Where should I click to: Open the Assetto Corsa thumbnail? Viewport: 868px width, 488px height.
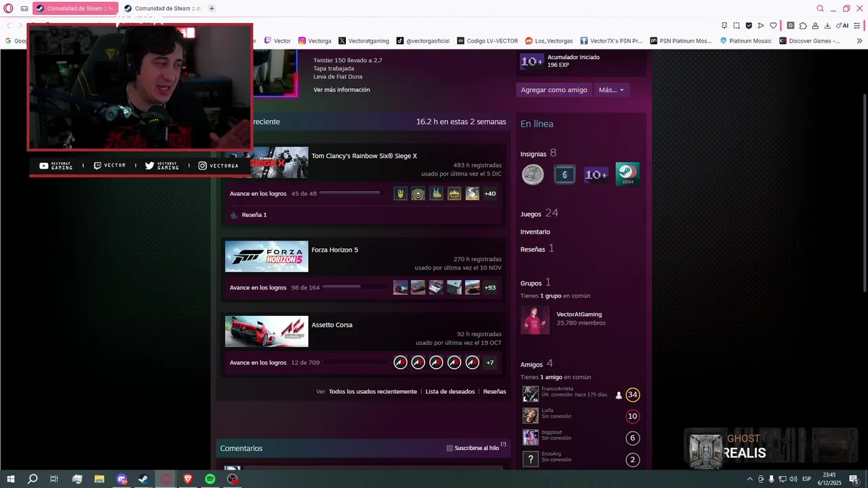click(267, 331)
